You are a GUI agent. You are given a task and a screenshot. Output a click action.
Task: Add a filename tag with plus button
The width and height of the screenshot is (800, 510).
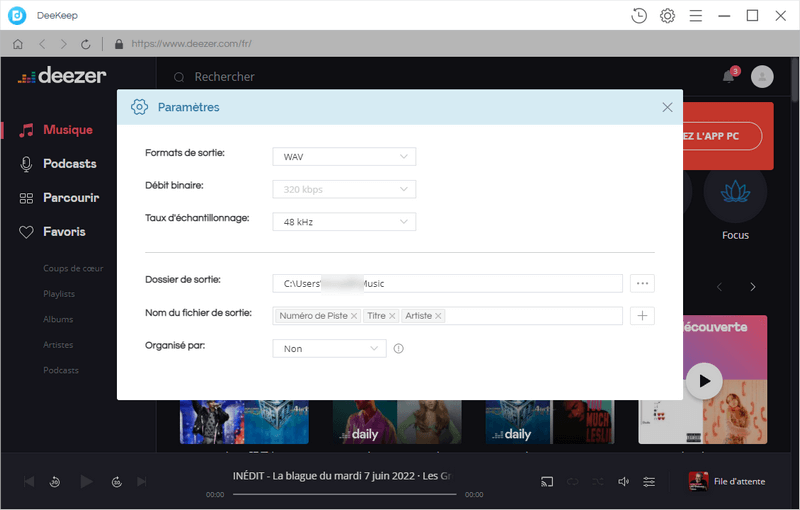(642, 316)
